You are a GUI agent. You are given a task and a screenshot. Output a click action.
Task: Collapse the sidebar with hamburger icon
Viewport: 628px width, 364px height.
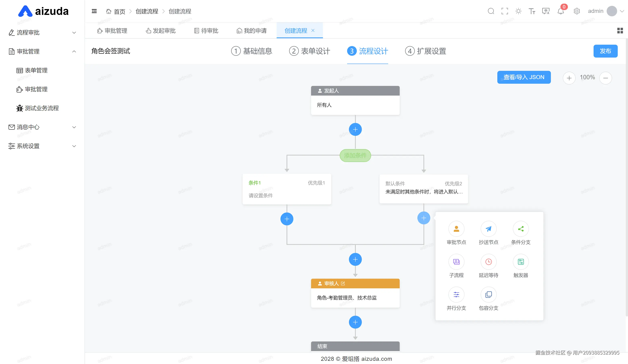tap(94, 11)
